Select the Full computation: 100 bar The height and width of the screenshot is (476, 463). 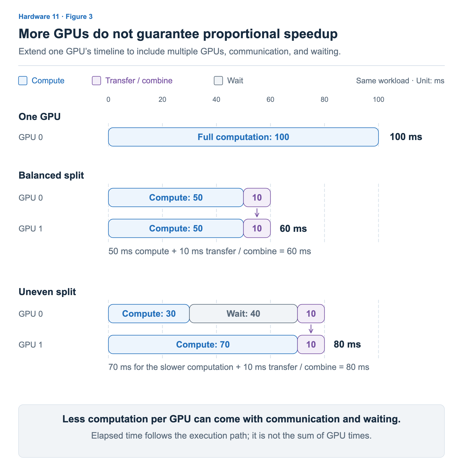point(243,137)
